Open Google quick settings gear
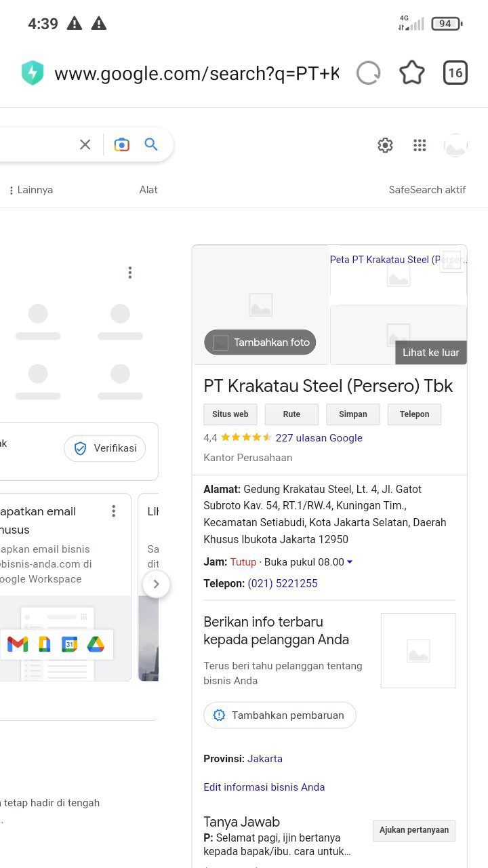The image size is (488, 868). click(385, 145)
